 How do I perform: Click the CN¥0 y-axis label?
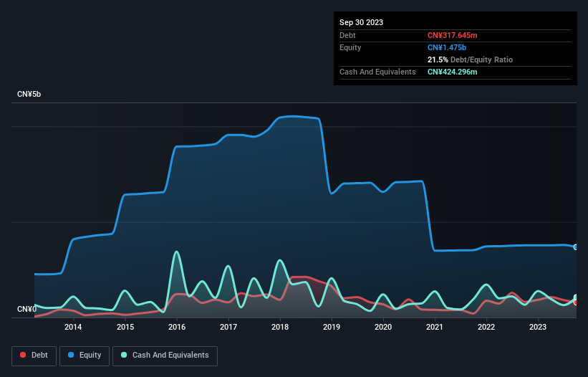tap(27, 310)
